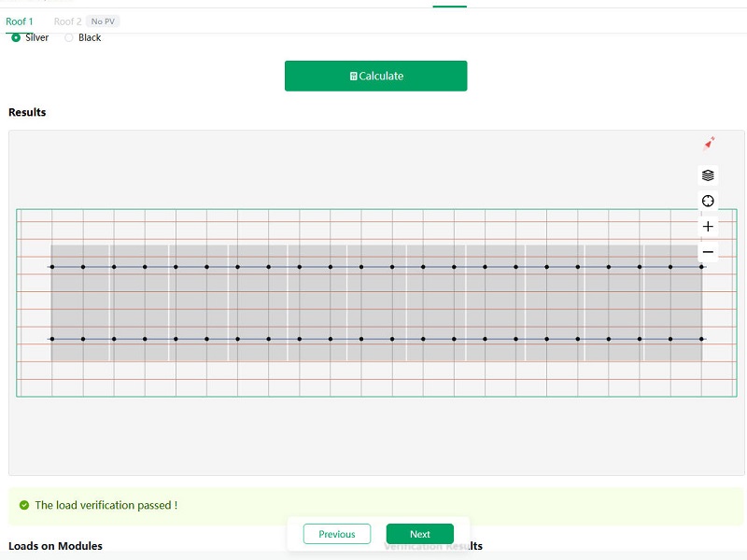This screenshot has height=560, width=747.
Task: Click the red compass north arrow
Action: 709,144
